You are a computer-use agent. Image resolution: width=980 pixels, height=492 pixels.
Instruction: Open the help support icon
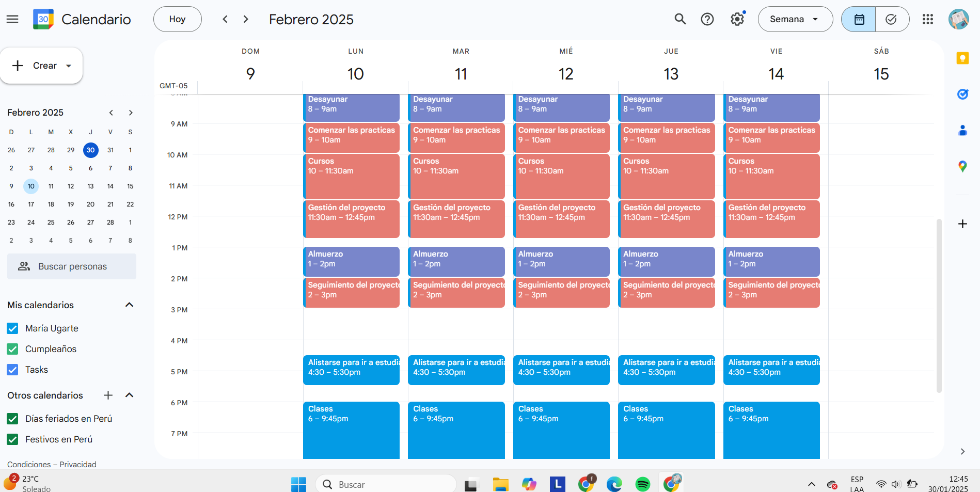[707, 19]
